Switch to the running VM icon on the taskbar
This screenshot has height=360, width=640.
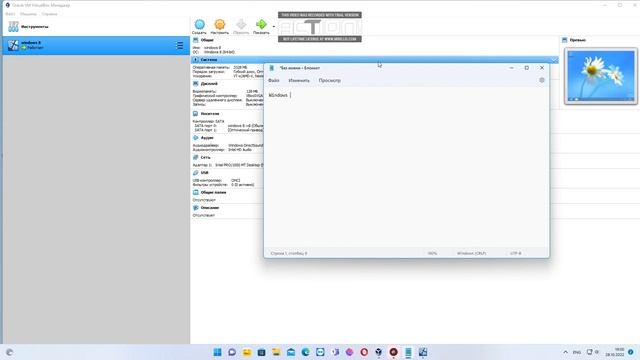click(423, 352)
